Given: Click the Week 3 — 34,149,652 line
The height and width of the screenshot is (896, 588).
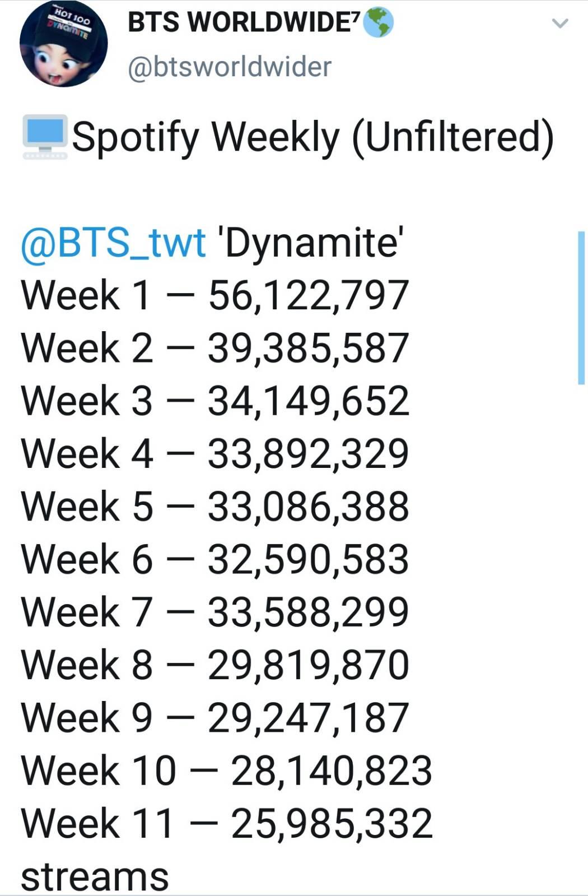Looking at the screenshot, I should [215, 401].
